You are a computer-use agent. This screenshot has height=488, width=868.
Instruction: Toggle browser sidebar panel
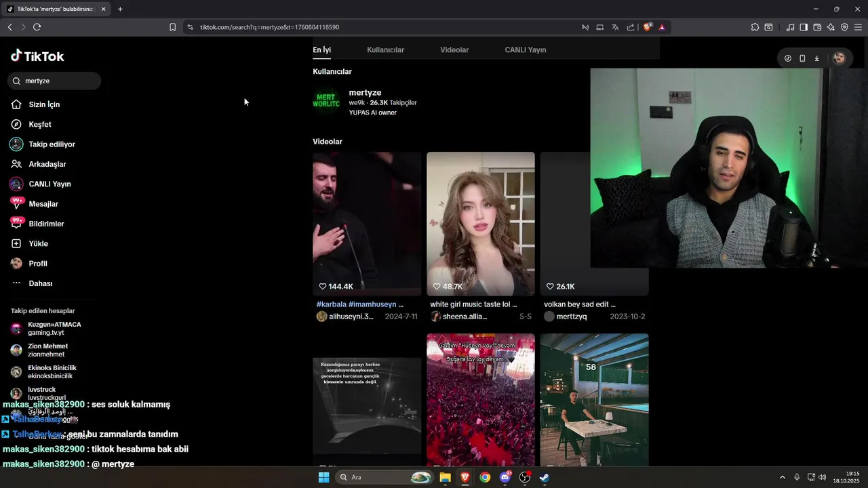804,27
